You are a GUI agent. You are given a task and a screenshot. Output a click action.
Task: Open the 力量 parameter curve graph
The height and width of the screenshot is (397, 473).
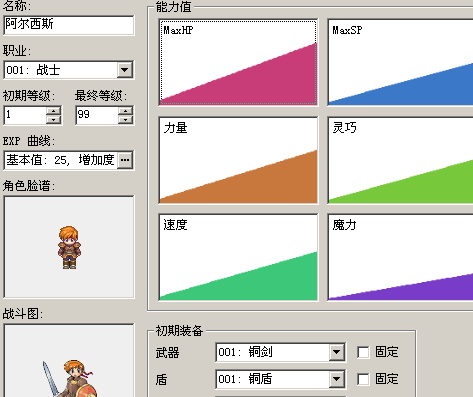[238, 160]
